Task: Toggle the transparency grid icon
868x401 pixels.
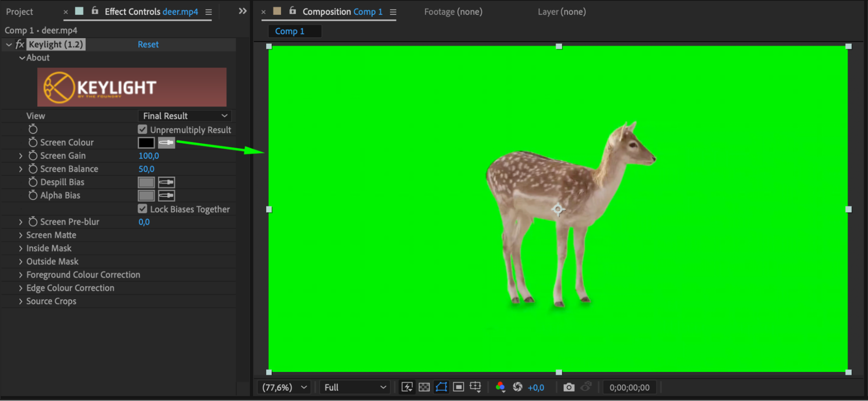Action: [424, 387]
